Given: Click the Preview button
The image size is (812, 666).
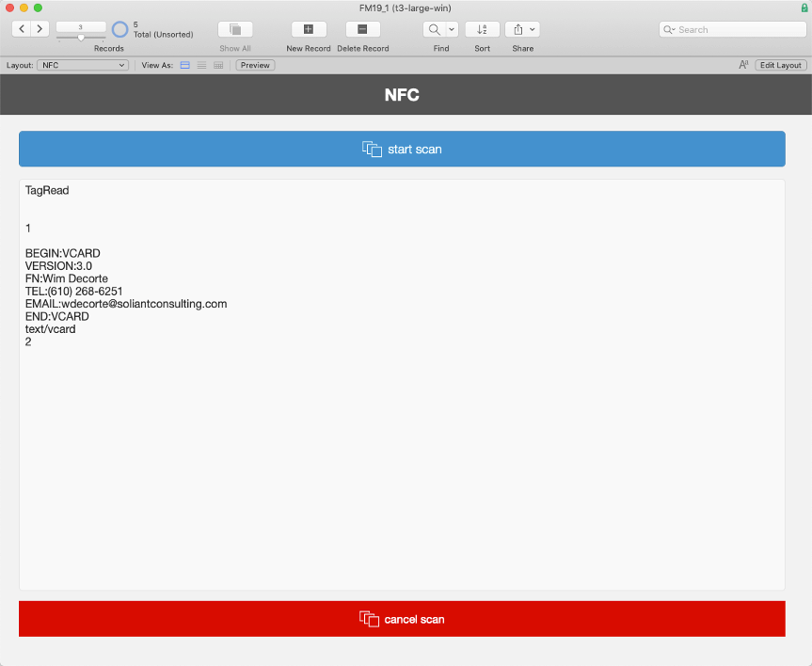Looking at the screenshot, I should 255,65.
